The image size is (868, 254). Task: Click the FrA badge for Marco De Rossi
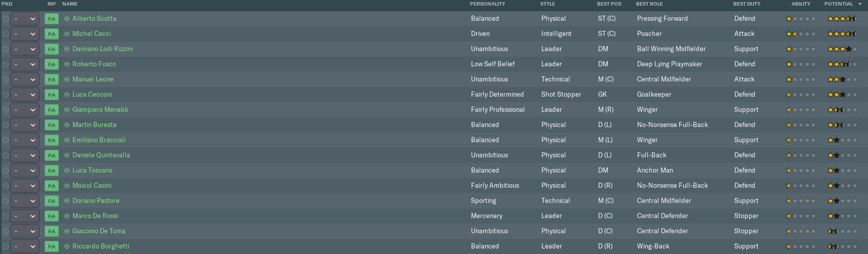pyautogui.click(x=51, y=216)
